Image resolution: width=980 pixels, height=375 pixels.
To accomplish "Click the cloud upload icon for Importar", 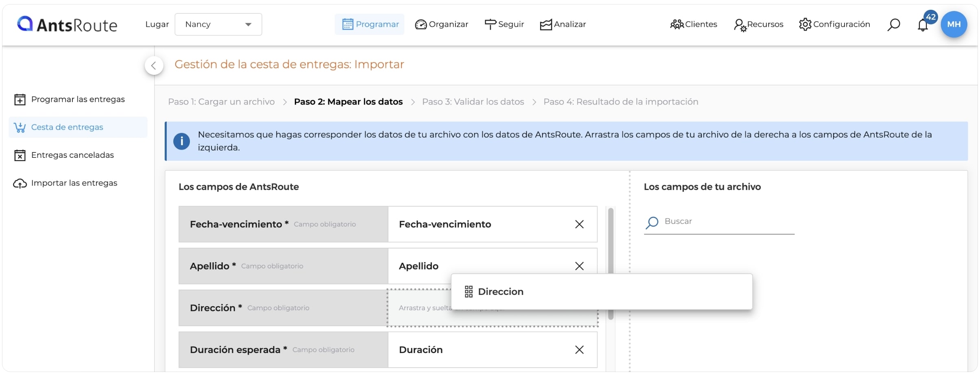I will [20, 184].
